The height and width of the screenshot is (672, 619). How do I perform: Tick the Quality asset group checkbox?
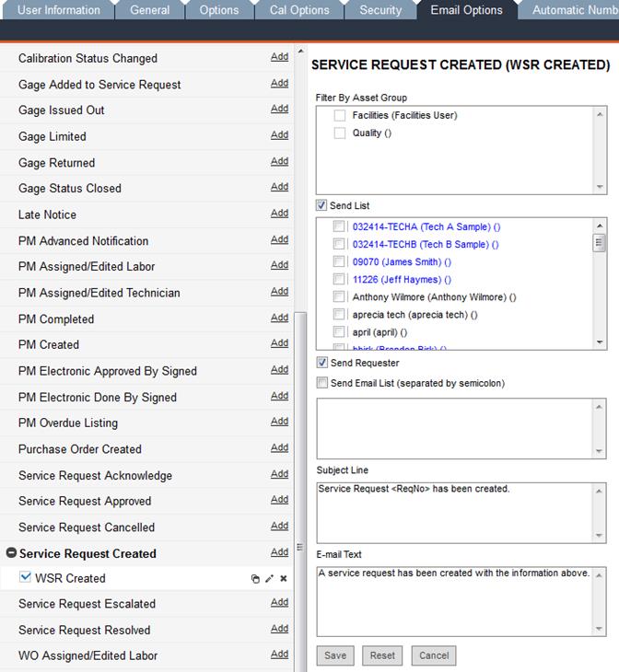(x=340, y=133)
